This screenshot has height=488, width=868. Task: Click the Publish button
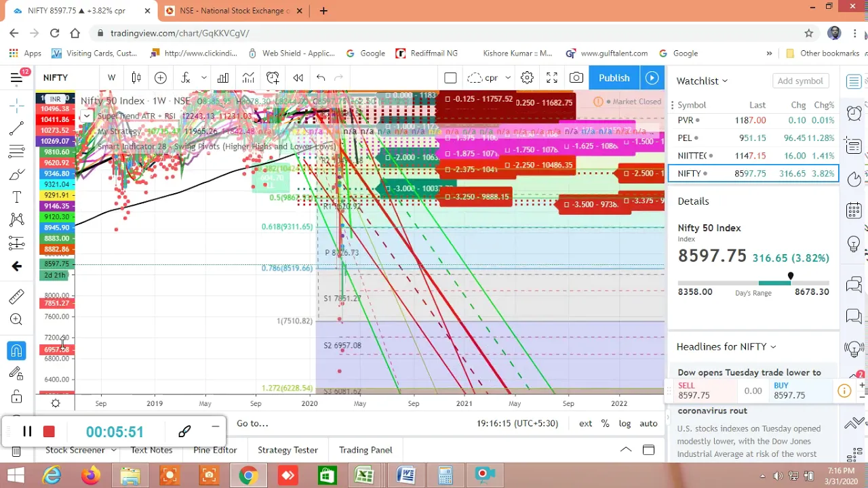(614, 78)
